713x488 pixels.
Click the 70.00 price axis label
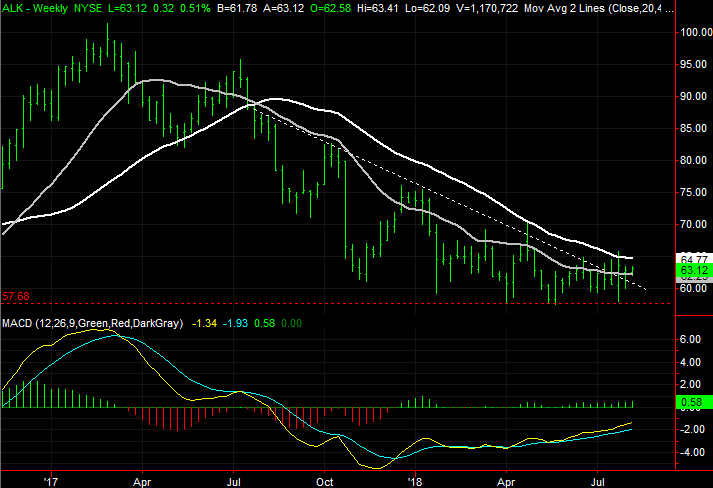pos(693,225)
